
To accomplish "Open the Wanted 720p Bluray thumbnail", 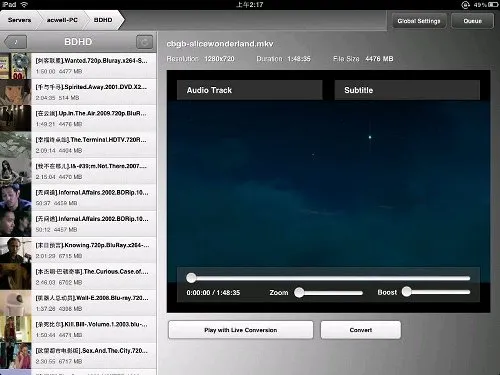I will click(x=15, y=66).
